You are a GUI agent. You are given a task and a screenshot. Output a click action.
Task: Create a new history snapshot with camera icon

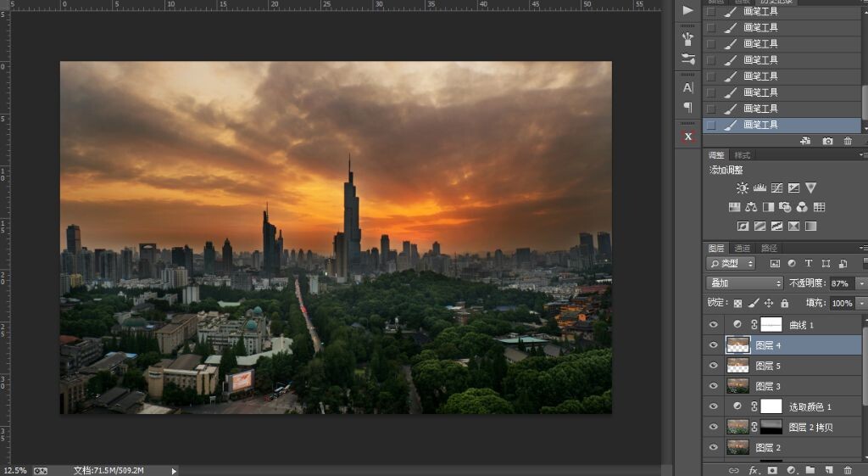827,142
